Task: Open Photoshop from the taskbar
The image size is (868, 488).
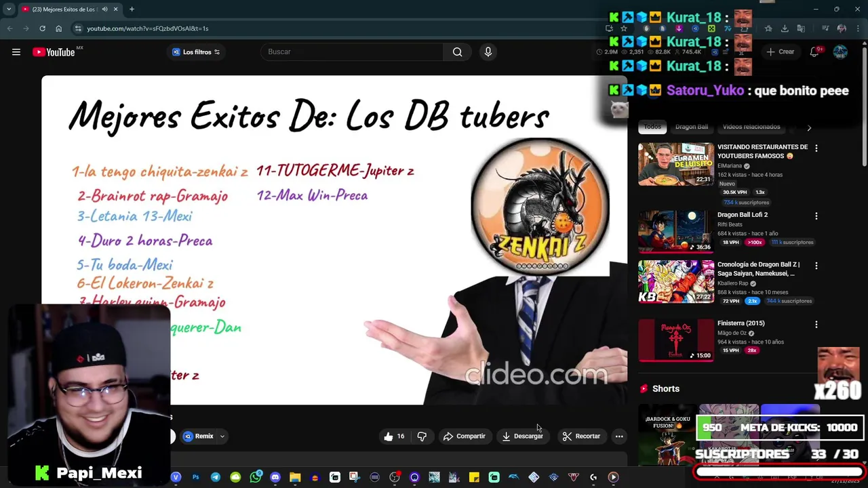Action: tap(195, 477)
